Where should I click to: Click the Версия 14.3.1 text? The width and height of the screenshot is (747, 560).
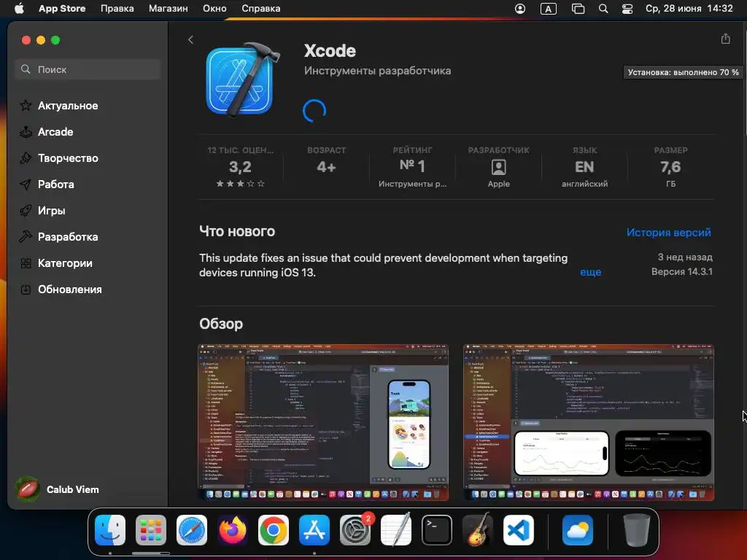(x=682, y=271)
